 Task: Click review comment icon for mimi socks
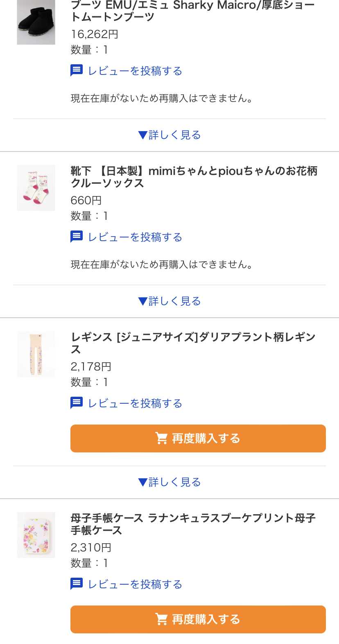coord(77,237)
